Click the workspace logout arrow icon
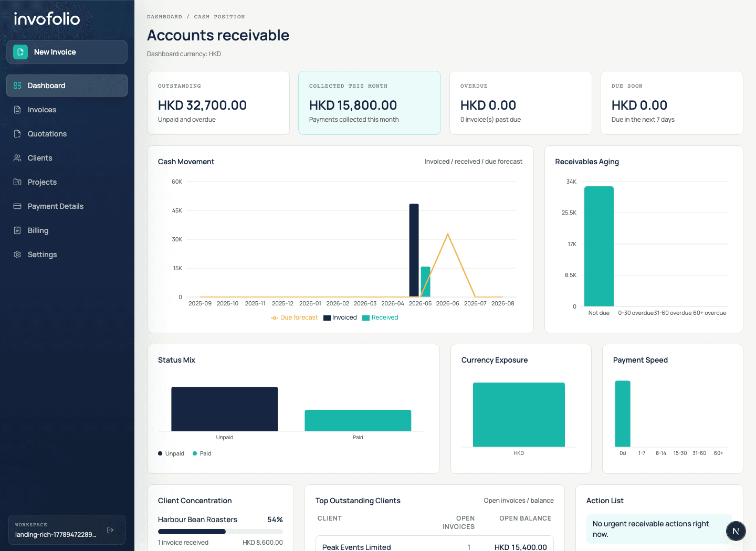The image size is (756, 551). pyautogui.click(x=110, y=530)
